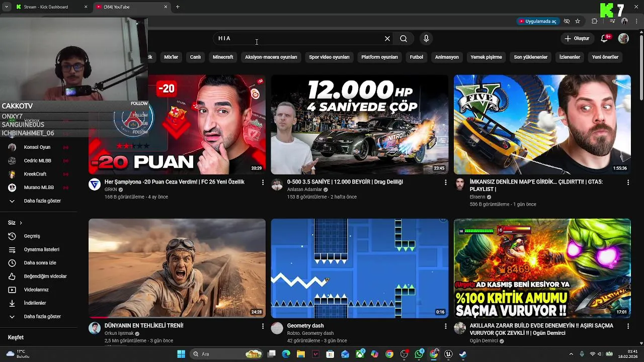
Task: Click the magnifier search button
Action: [404, 38]
